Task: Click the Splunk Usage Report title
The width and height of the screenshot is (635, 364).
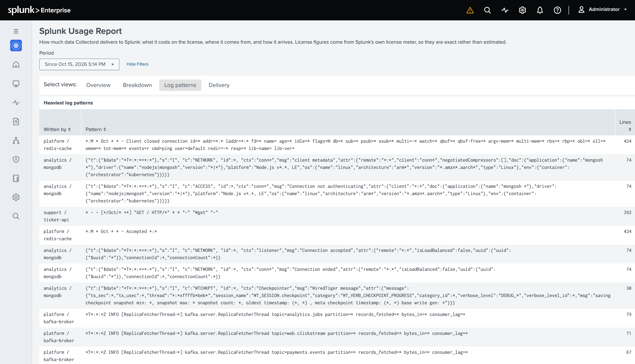Action: click(80, 31)
